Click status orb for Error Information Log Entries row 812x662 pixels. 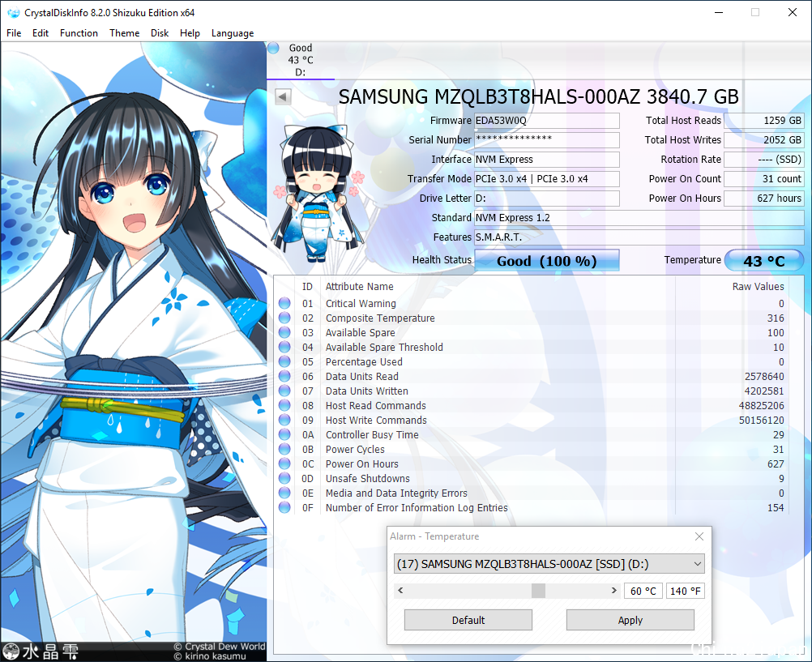(284, 507)
